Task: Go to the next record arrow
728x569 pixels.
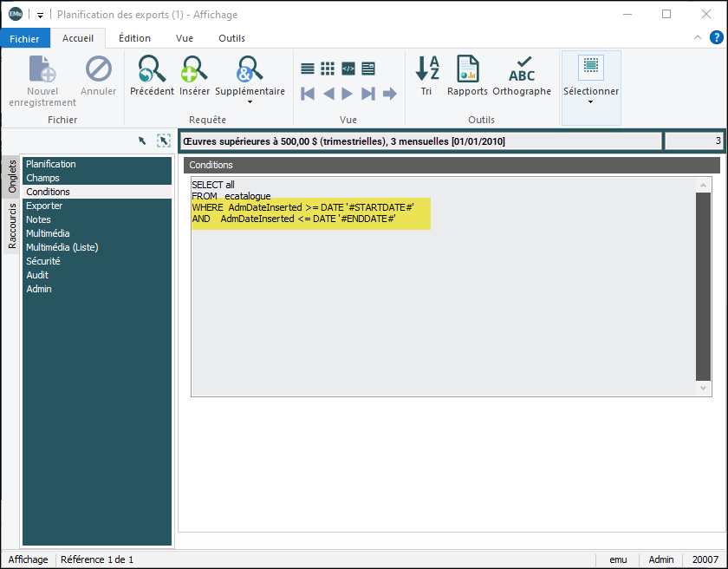Action: tap(348, 94)
